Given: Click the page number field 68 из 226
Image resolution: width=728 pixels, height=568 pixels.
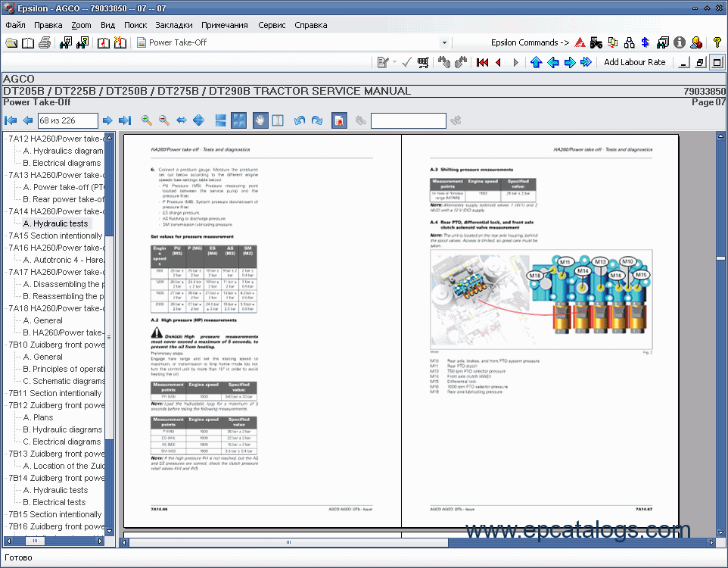Looking at the screenshot, I should (x=68, y=121).
